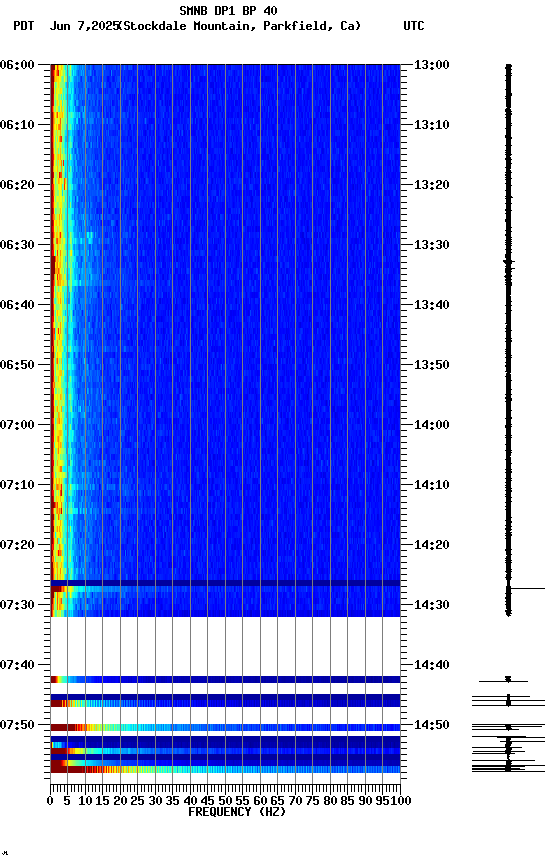The image size is (552, 864).
Task: Click the '50' frequency axis label
Action: click(x=225, y=802)
